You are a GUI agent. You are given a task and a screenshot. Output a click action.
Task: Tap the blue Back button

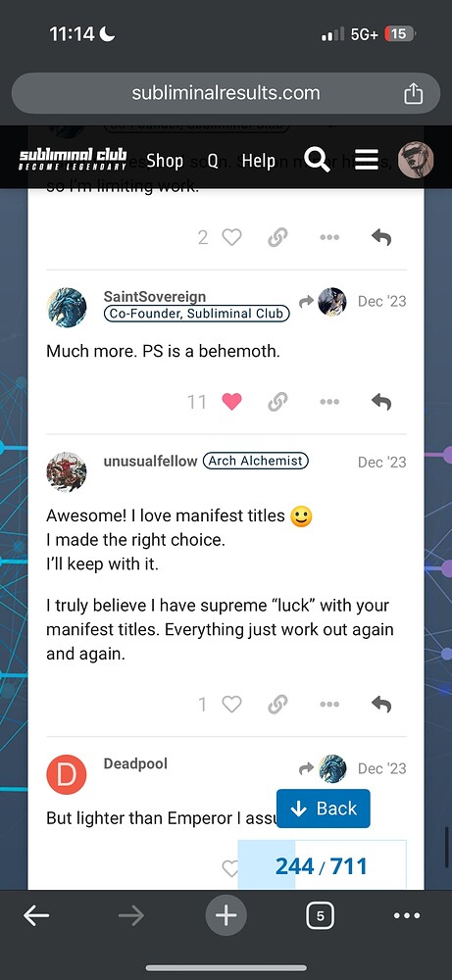tap(324, 808)
